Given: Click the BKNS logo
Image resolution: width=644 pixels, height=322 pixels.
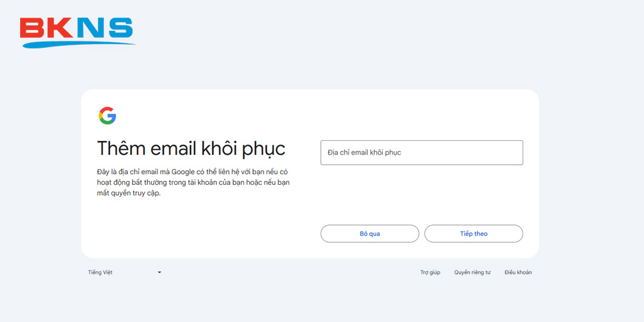Looking at the screenshot, I should [x=77, y=32].
